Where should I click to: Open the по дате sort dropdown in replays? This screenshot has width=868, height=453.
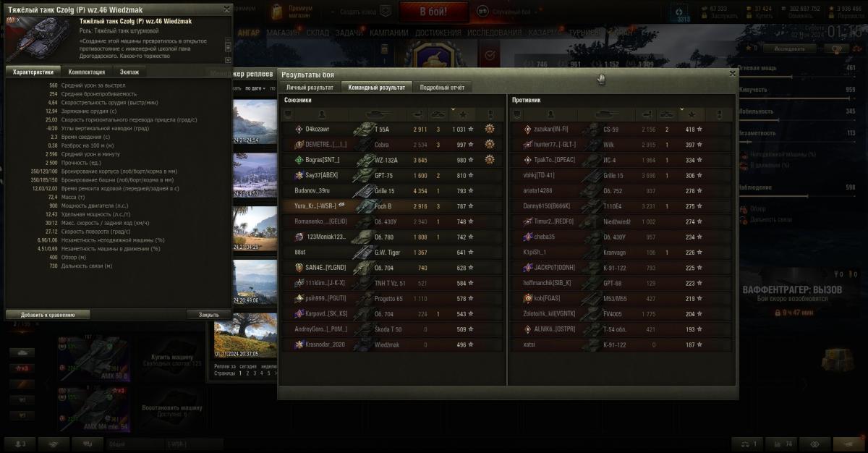[255, 88]
